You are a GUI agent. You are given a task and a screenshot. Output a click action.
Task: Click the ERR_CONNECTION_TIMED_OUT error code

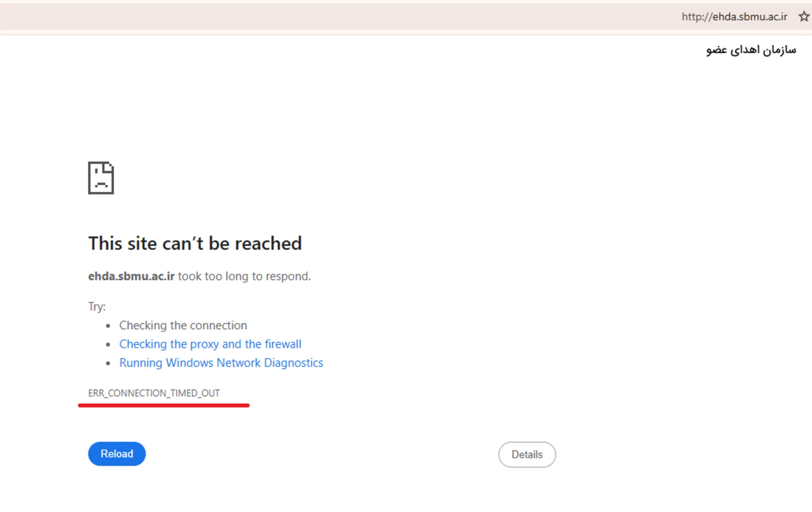tap(154, 393)
